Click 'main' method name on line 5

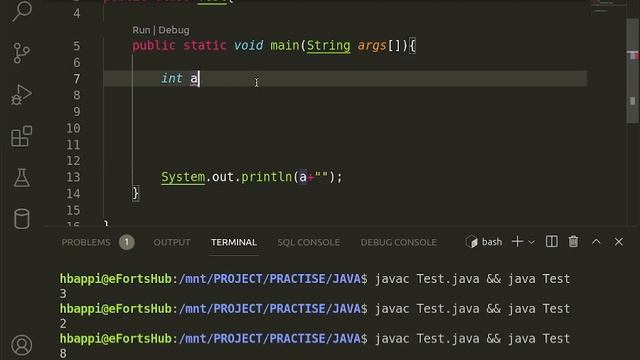tap(285, 46)
